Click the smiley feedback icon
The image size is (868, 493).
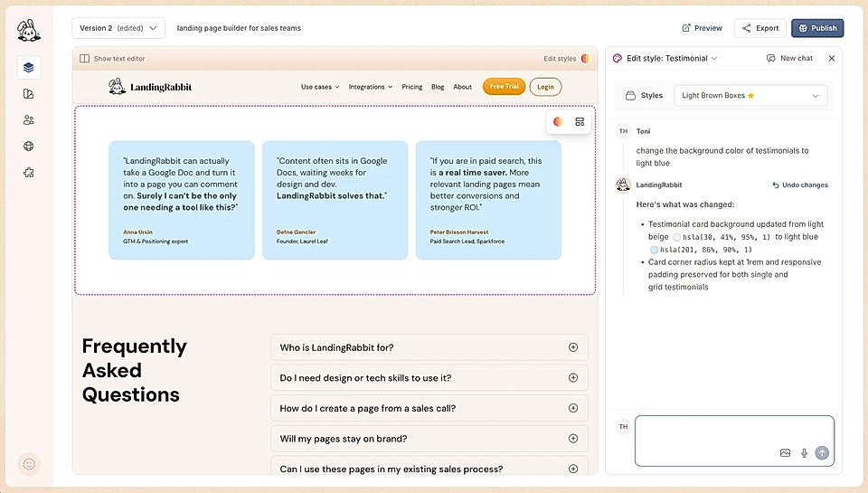29,464
